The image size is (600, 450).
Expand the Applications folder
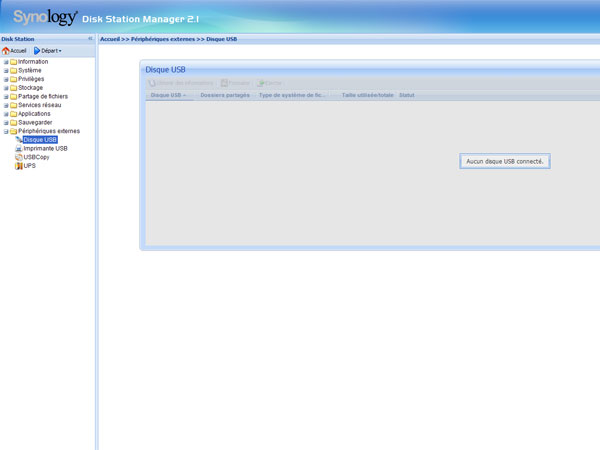[6, 114]
